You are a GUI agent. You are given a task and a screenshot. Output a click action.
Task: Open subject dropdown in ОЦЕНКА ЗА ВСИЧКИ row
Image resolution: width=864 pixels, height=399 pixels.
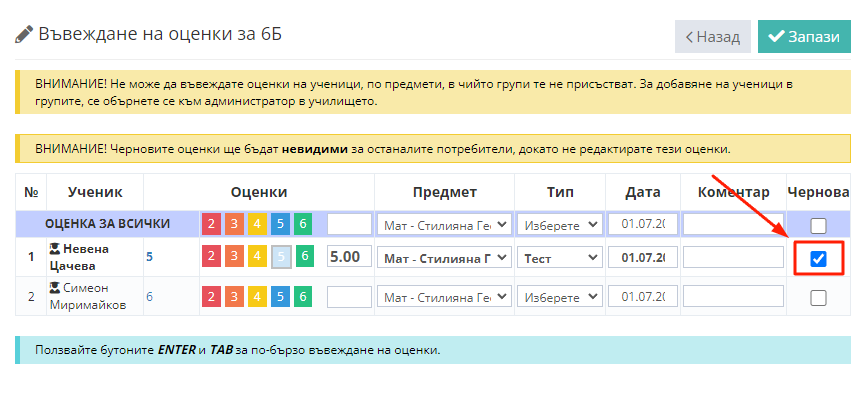[x=445, y=224]
